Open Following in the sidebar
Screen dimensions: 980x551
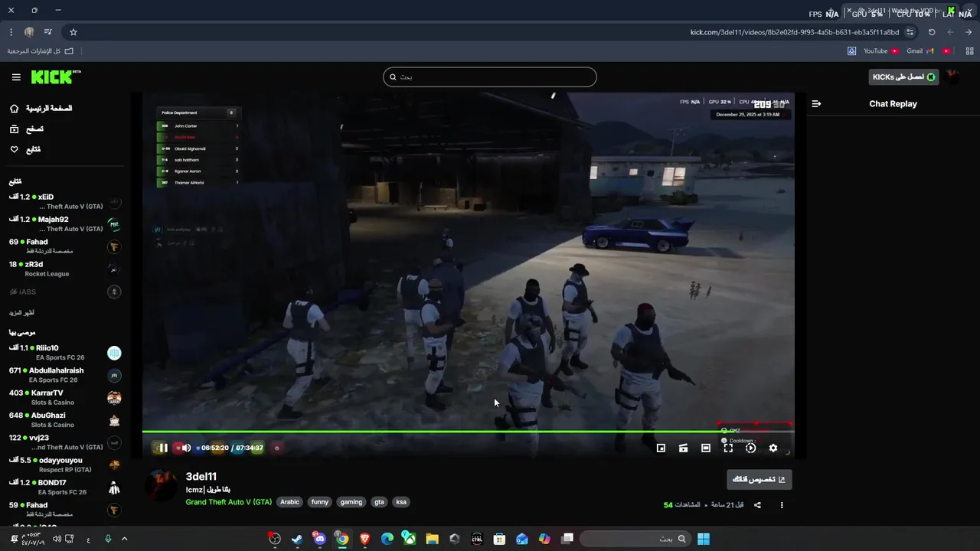click(x=25, y=150)
